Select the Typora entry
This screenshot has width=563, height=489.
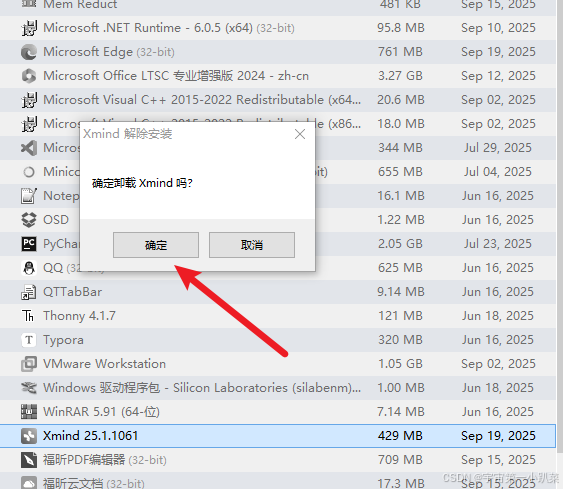278,340
